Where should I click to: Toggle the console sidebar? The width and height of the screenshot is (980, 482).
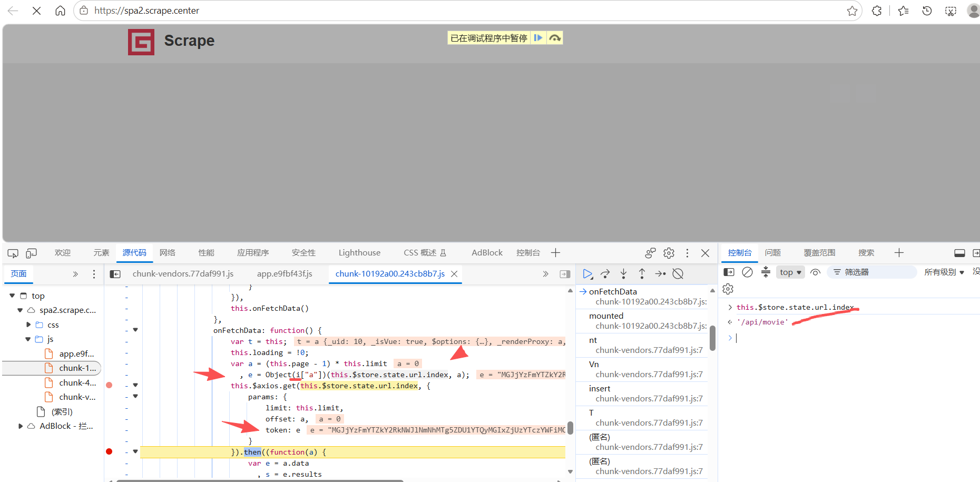[729, 272]
